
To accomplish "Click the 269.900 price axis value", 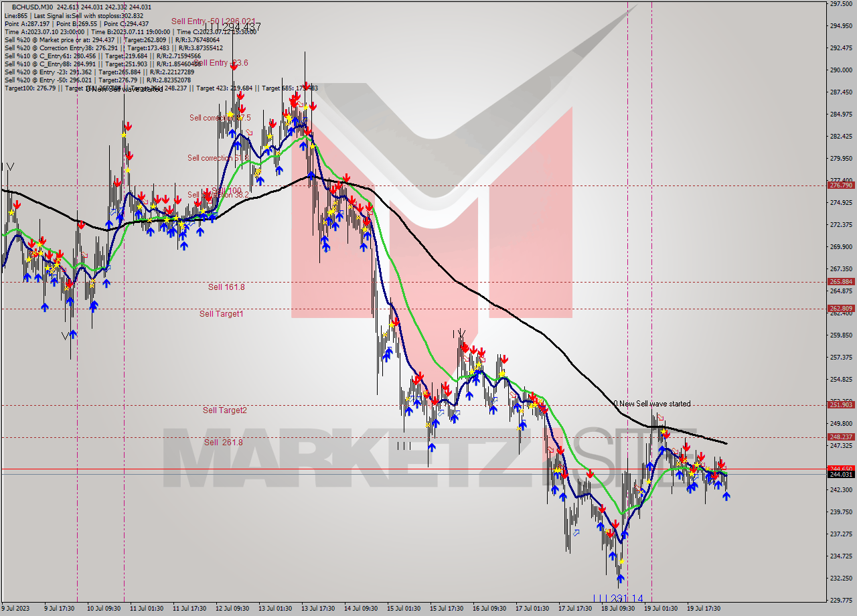I will point(841,247).
